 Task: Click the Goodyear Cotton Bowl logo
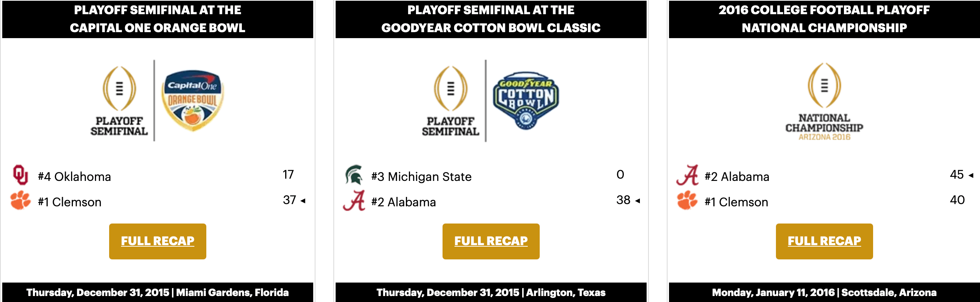pyautogui.click(x=526, y=101)
